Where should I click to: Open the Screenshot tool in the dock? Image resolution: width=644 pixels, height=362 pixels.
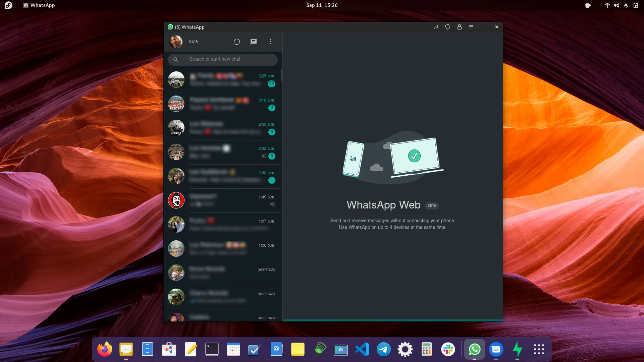tap(341, 349)
